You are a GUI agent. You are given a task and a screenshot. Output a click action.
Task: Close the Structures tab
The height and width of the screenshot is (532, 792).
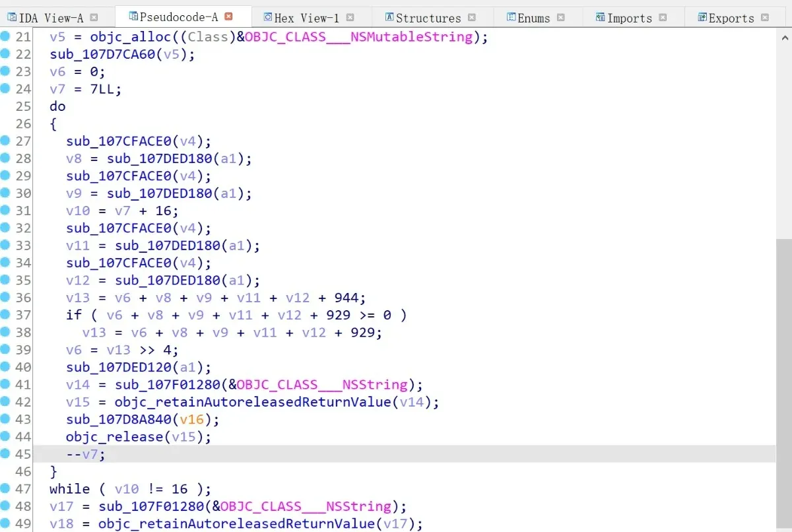click(x=471, y=17)
